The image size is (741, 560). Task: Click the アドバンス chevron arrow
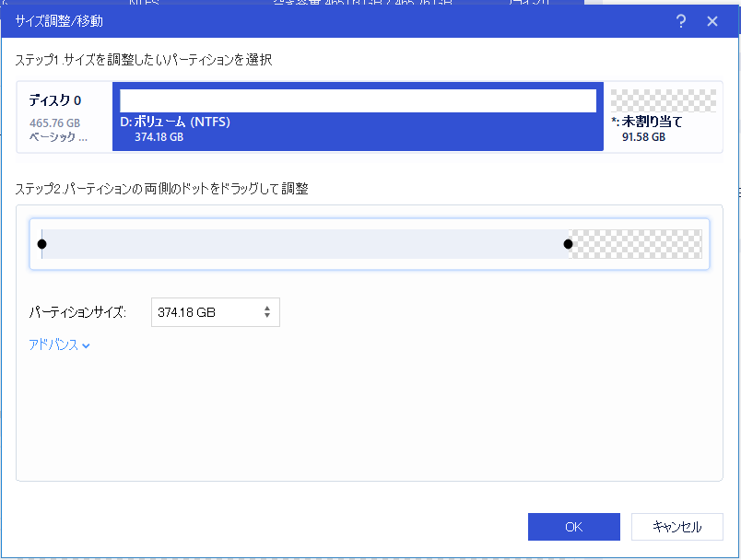(86, 344)
